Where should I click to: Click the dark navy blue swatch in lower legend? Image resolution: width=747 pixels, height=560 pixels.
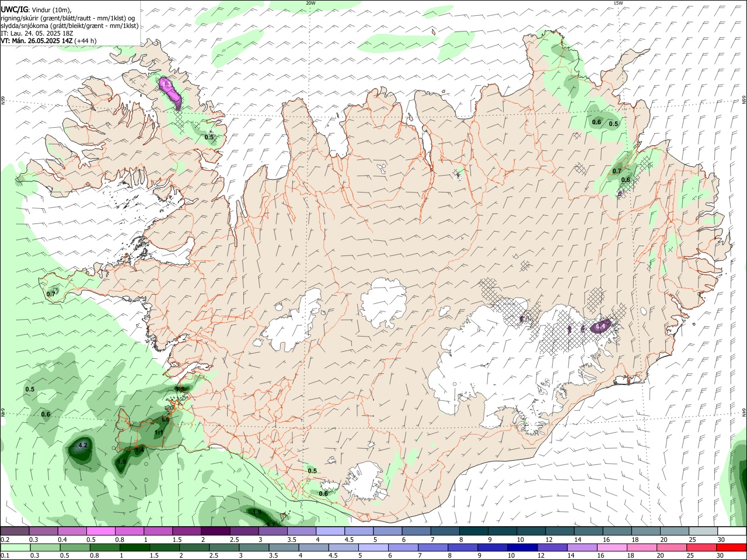(x=522, y=548)
